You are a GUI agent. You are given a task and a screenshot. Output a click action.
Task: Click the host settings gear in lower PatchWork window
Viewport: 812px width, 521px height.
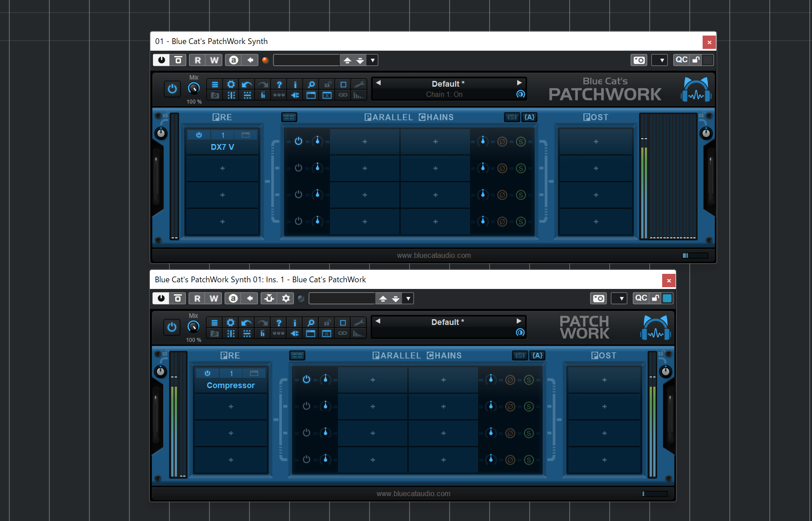coord(285,298)
